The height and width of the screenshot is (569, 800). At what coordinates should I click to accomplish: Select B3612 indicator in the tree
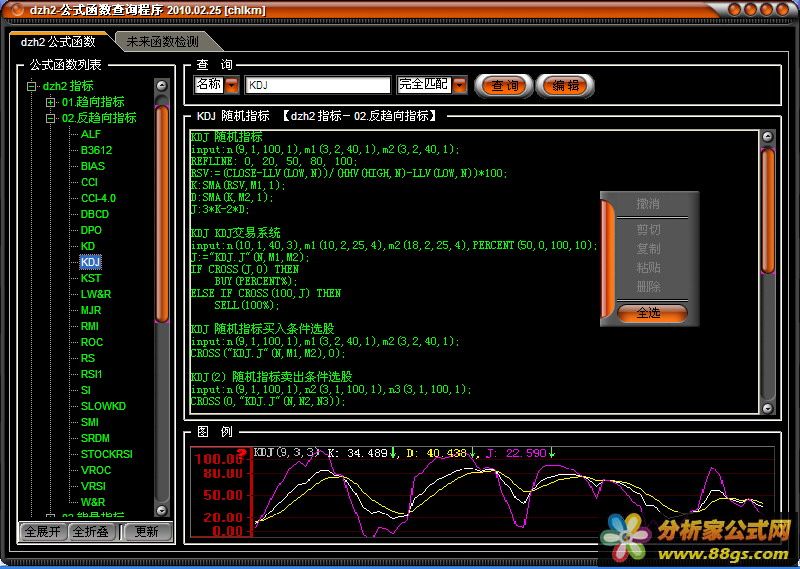click(x=96, y=150)
